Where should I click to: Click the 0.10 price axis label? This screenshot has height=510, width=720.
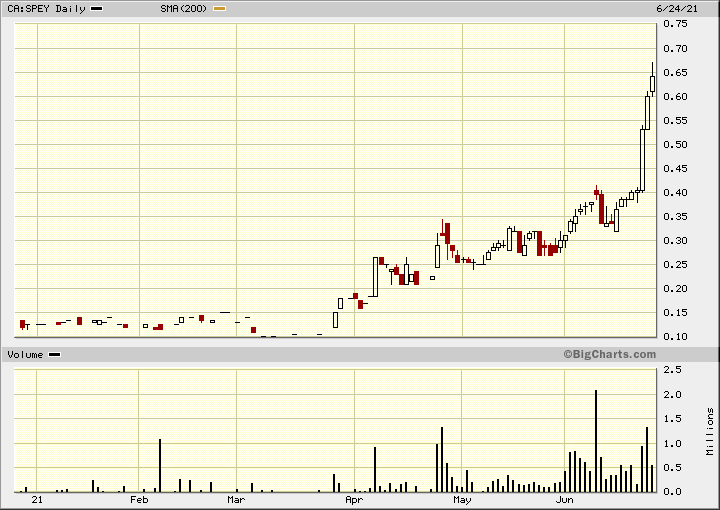675,336
